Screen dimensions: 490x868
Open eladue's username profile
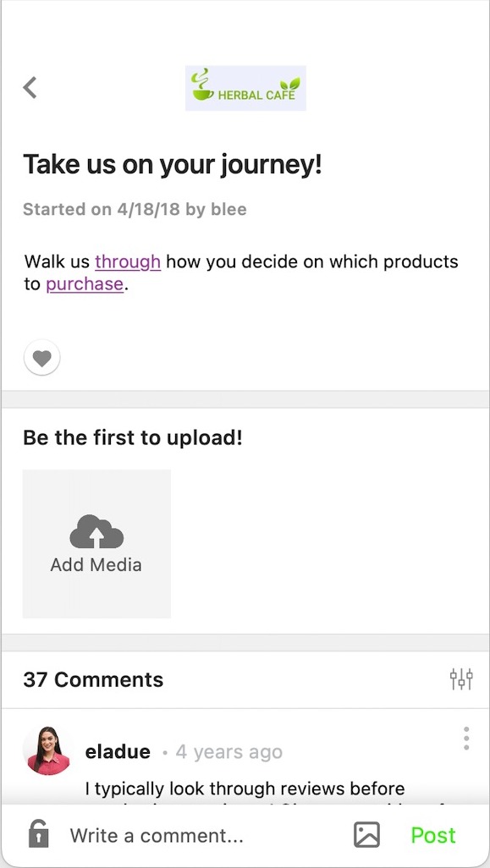pyautogui.click(x=118, y=752)
